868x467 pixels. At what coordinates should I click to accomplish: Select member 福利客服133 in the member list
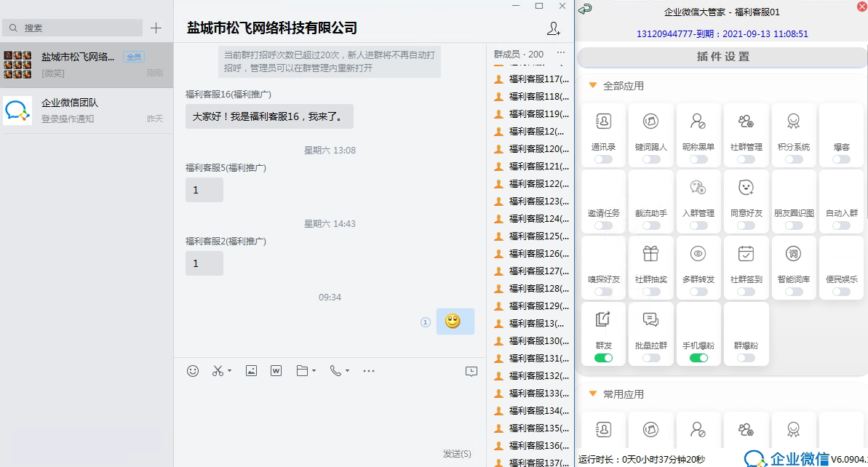[531, 393]
